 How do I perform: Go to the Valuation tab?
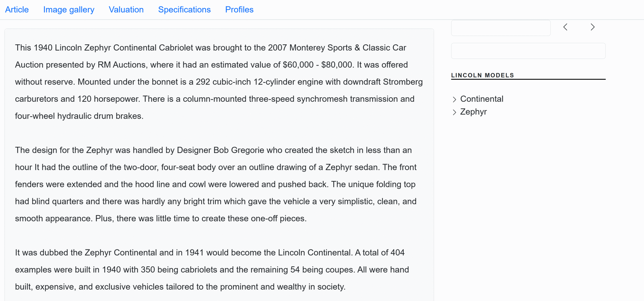pyautogui.click(x=126, y=10)
